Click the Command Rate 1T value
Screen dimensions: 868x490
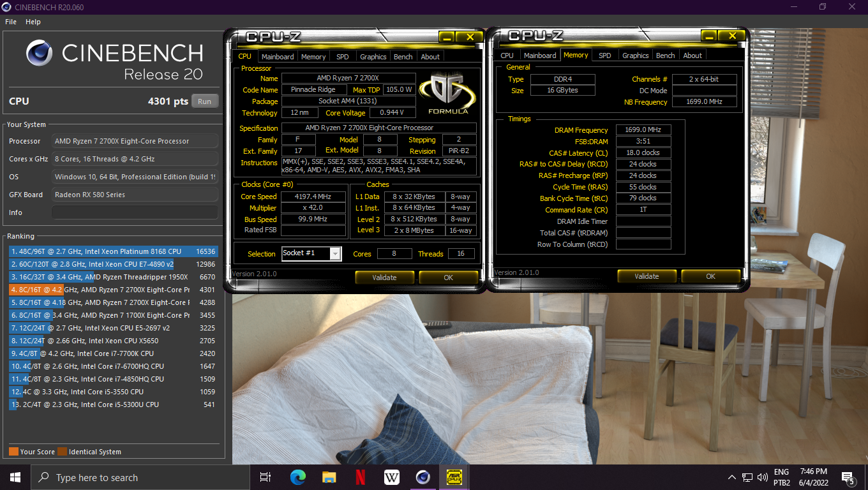[x=643, y=209]
